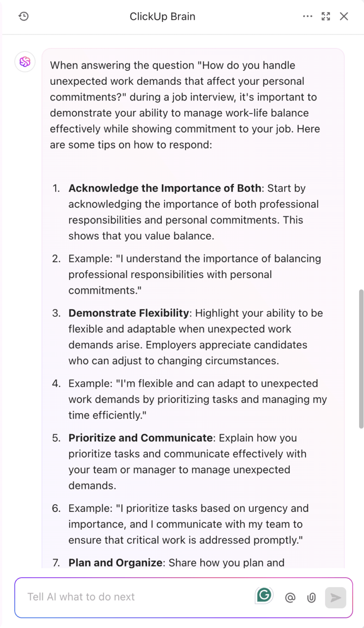364x628 pixels.
Task: Click the green Grammarly icon
Action: point(264,596)
